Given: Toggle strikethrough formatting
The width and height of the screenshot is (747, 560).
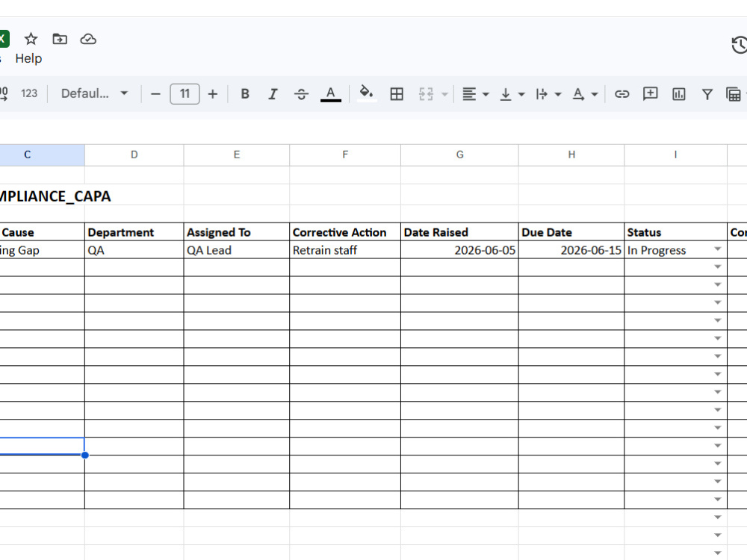Looking at the screenshot, I should point(301,94).
